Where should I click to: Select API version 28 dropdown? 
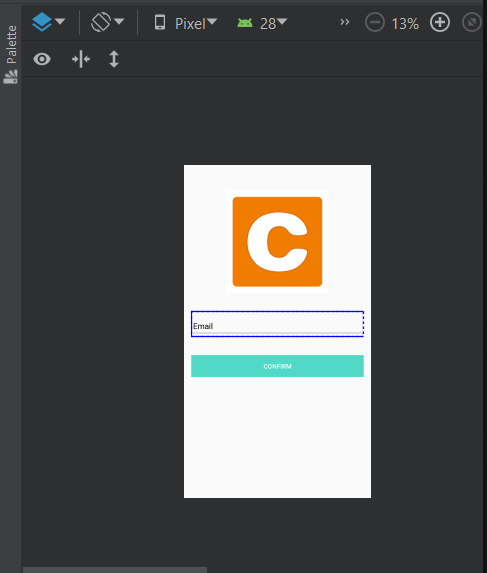[262, 23]
